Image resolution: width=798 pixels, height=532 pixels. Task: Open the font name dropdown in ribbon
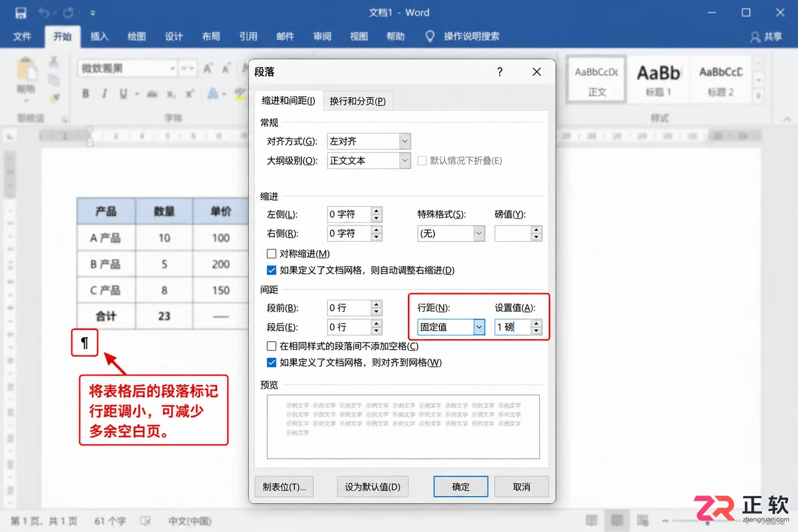pos(173,69)
